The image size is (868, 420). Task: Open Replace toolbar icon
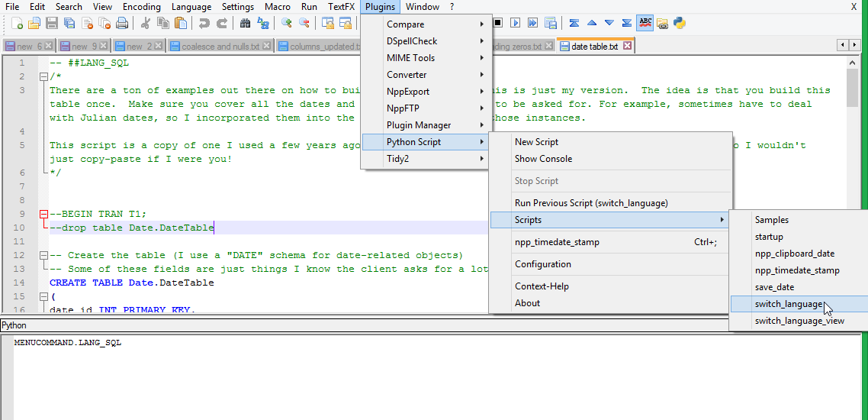[x=263, y=23]
